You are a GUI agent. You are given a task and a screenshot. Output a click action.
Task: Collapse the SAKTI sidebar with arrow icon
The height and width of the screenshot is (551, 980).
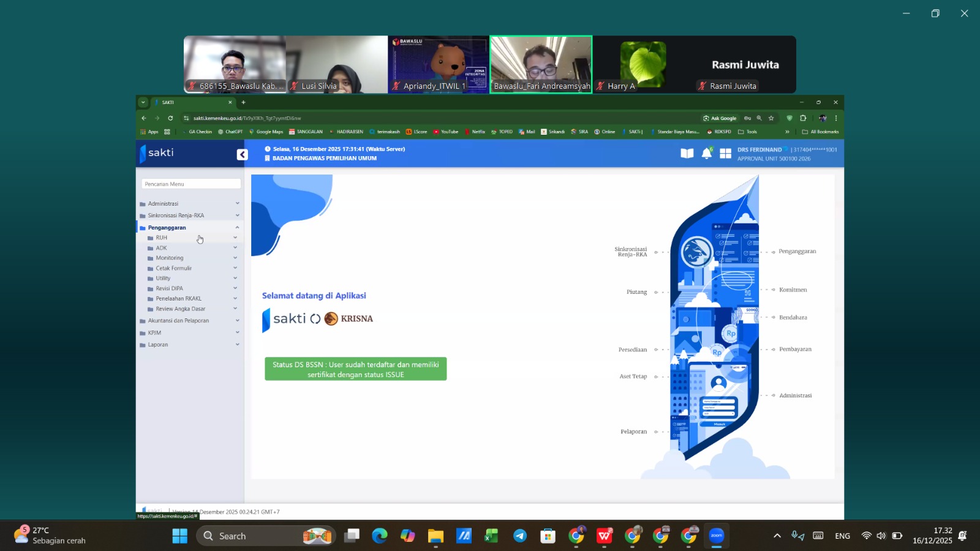pos(243,154)
